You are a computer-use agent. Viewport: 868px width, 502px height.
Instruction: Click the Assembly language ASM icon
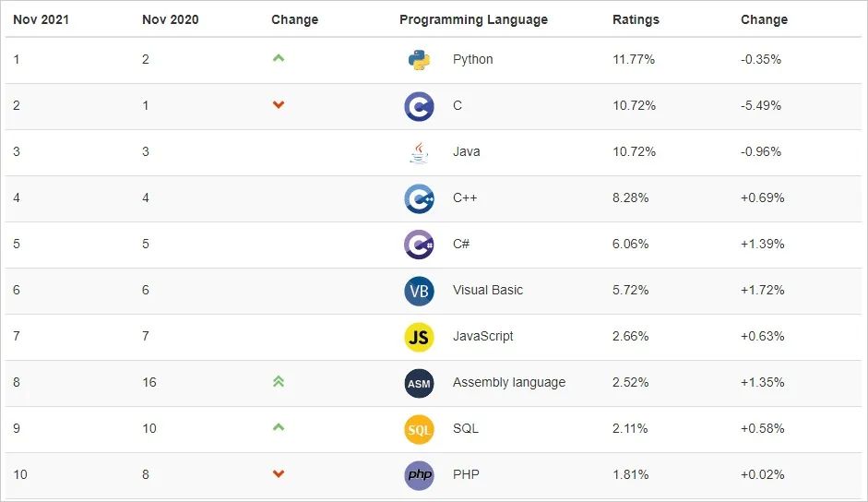tap(419, 383)
